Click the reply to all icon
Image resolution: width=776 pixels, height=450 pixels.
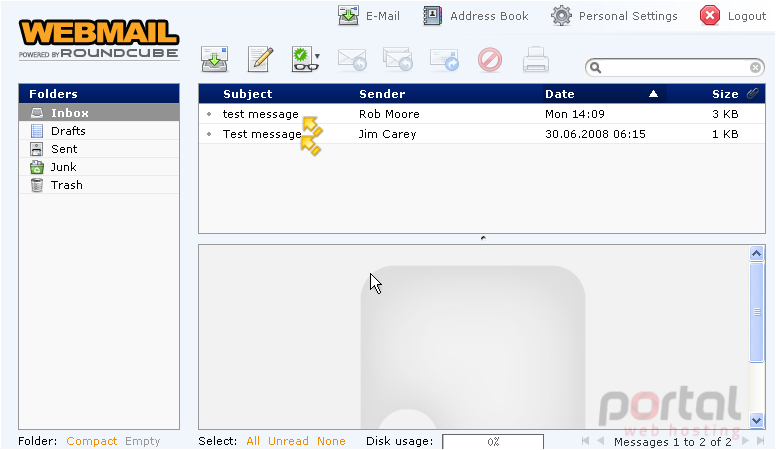click(398, 59)
